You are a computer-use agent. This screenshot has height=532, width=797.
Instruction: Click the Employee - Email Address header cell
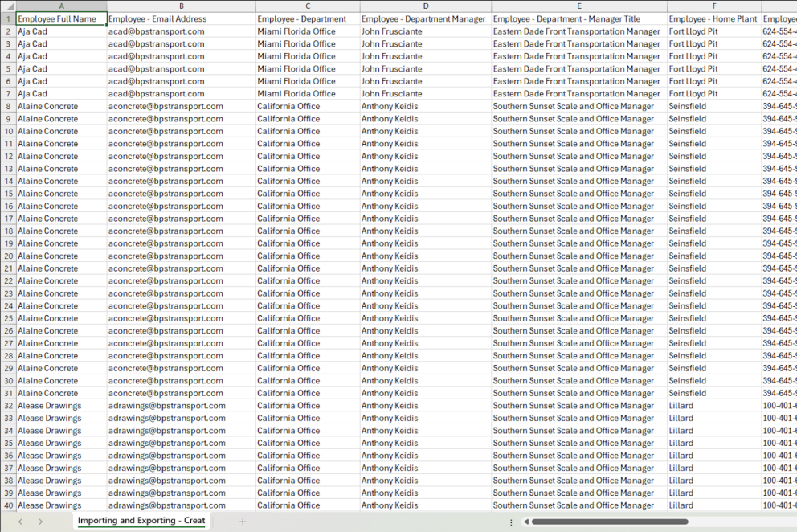point(181,18)
